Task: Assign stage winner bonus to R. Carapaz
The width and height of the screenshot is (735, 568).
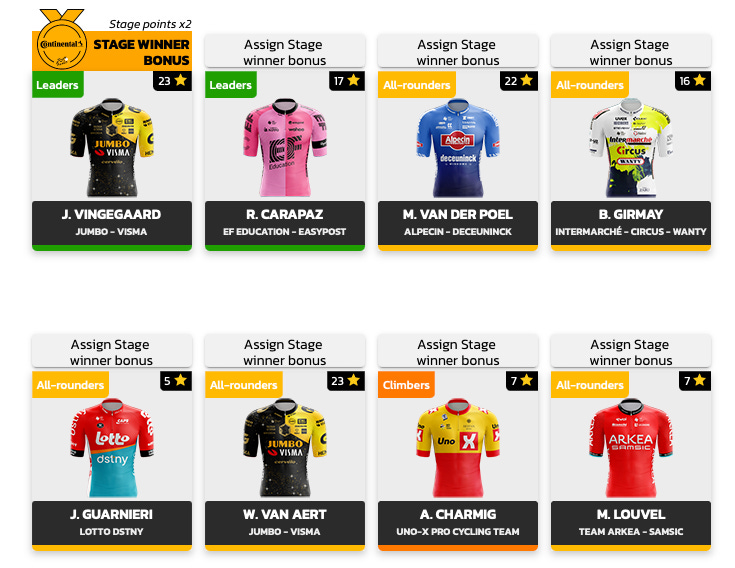Action: pyautogui.click(x=285, y=52)
